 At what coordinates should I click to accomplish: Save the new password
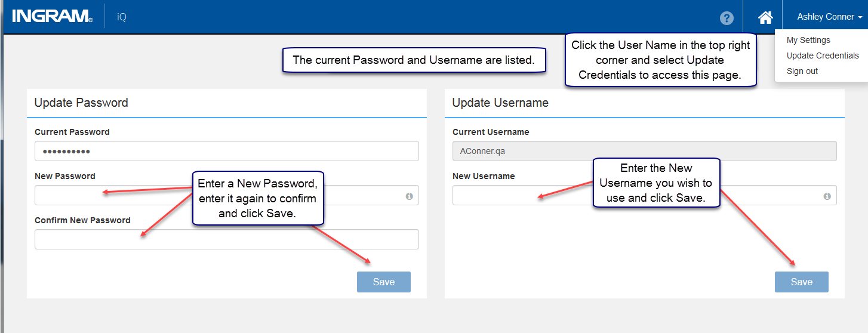[384, 282]
